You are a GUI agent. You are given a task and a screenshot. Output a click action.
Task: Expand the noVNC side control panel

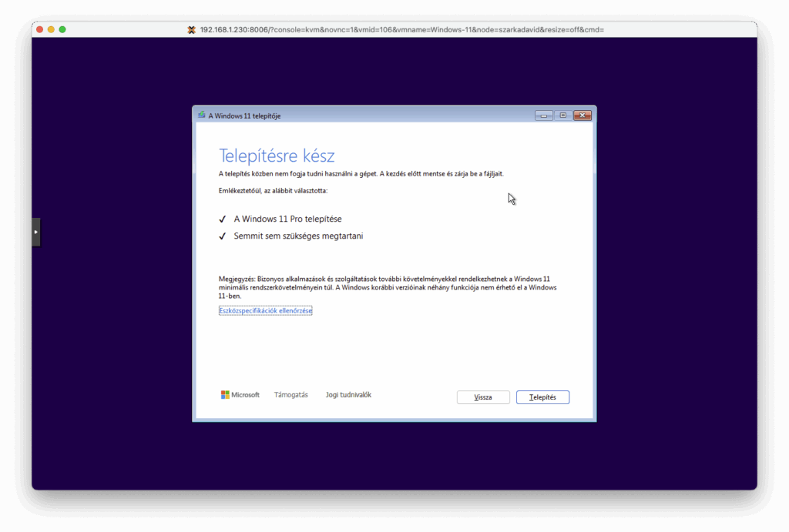35,232
